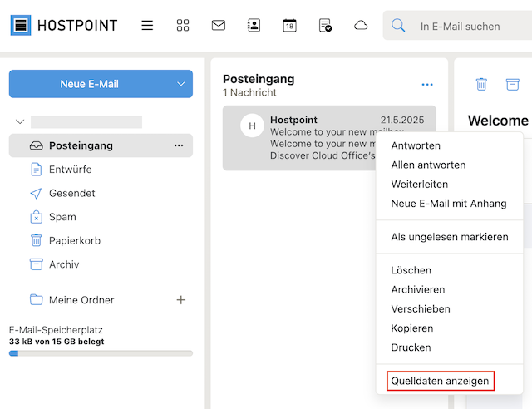532x409 pixels.
Task: Collapse the account folder tree chevron
Action: pos(20,121)
